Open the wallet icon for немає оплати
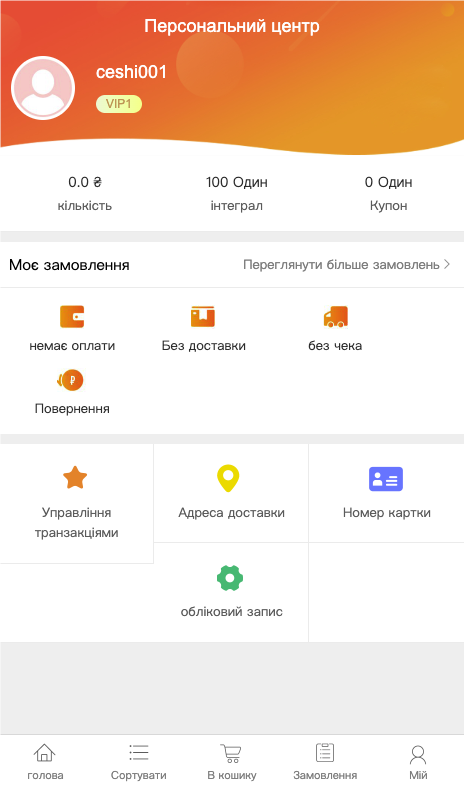The image size is (464, 787). pyautogui.click(x=72, y=317)
